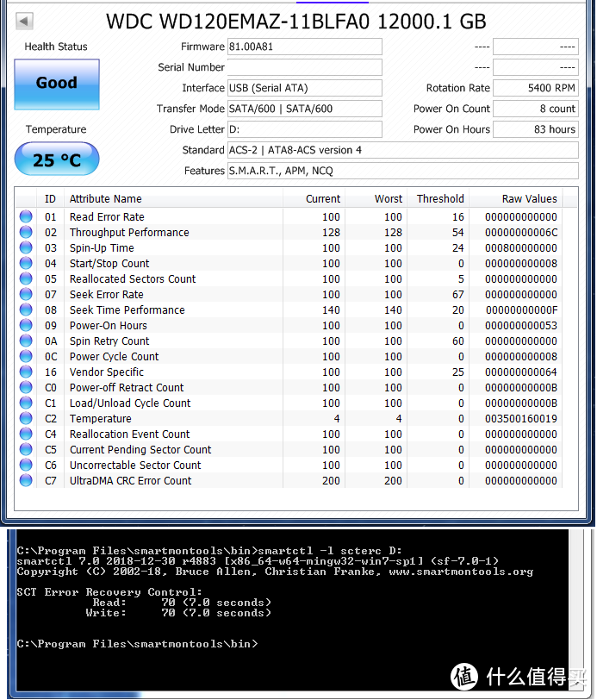597x700 pixels.
Task: Click status orb for Read Error Rate
Action: pos(26,216)
